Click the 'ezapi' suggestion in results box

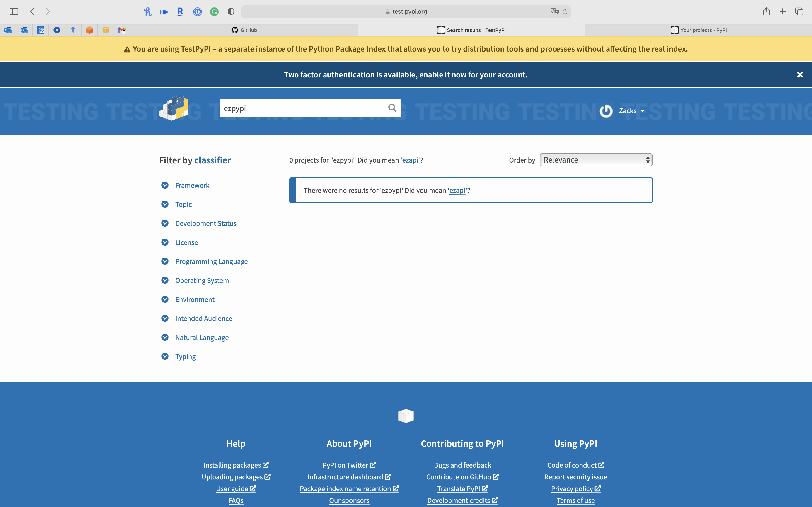point(457,190)
